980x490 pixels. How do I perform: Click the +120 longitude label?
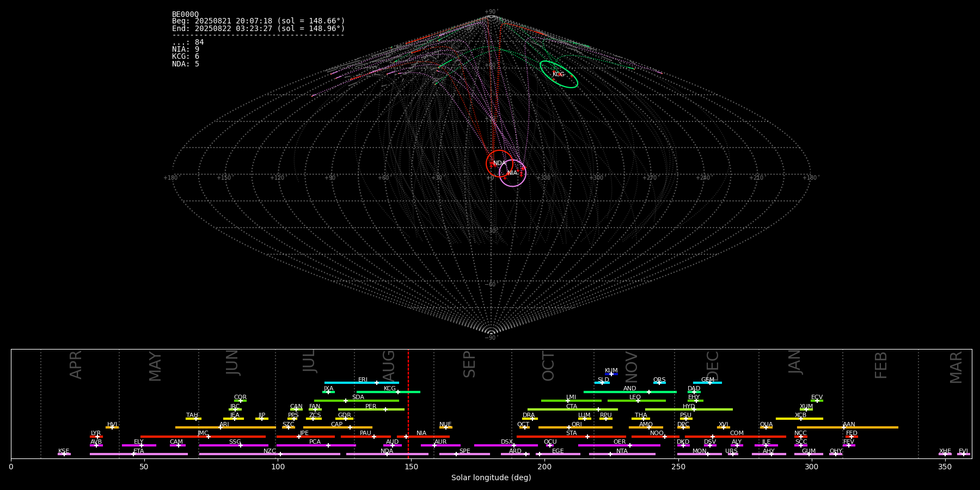[277, 177]
